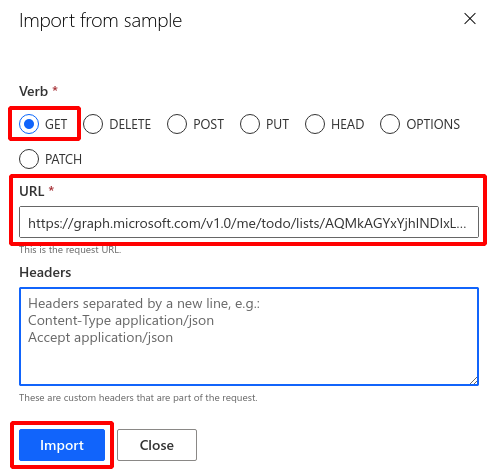Click the Headers text area resize handle
The image size is (495, 471).
pos(474,380)
